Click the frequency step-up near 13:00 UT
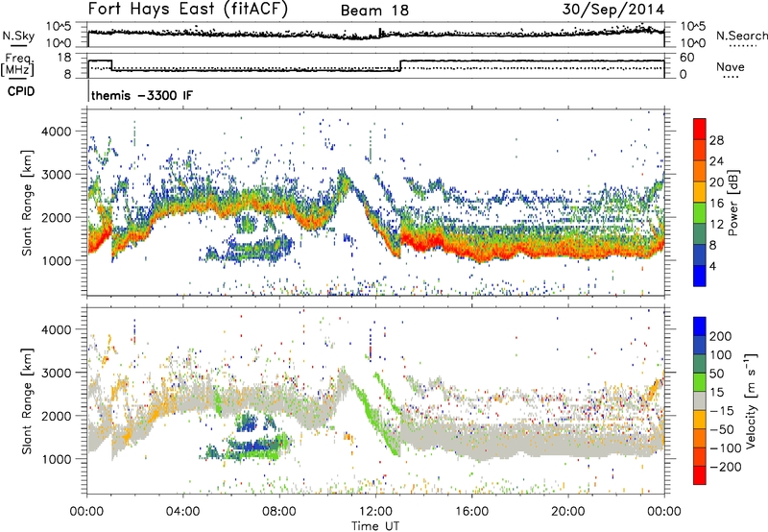 click(400, 65)
